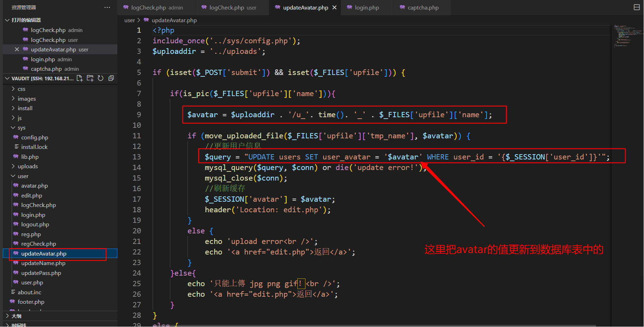Open the explorer more actions ellipsis menu

[x=107, y=7]
